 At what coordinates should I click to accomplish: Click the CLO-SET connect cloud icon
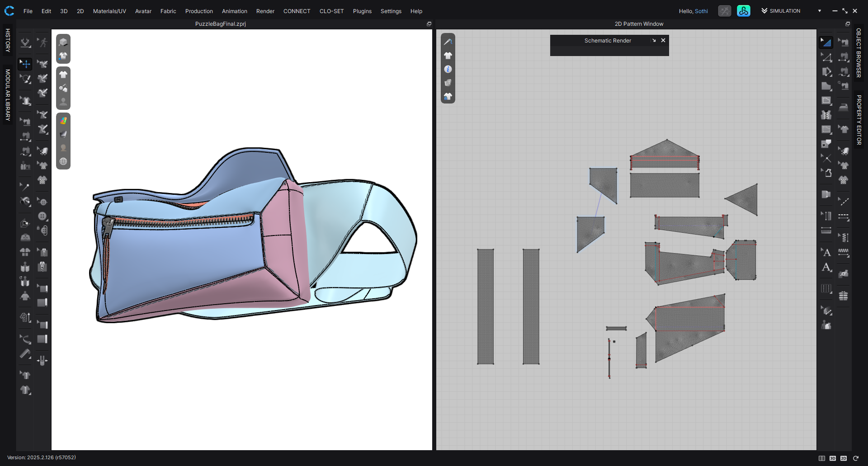(x=744, y=11)
